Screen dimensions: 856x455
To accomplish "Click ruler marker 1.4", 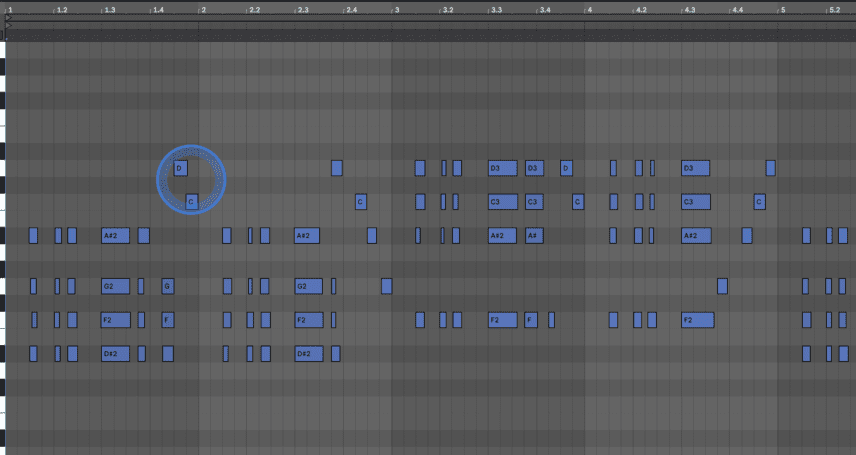I will click(158, 10).
